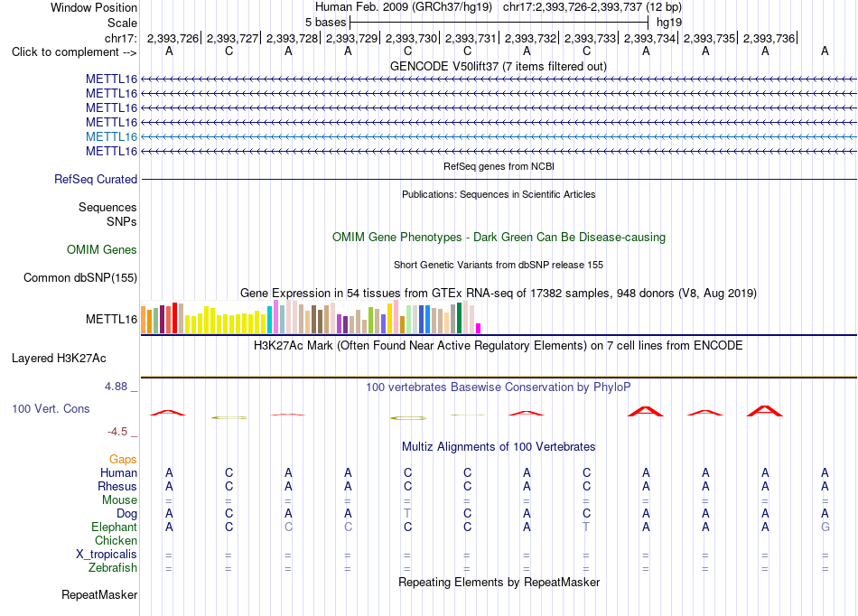The height and width of the screenshot is (616, 858).
Task: Select the Chicken species label
Action: pos(116,540)
